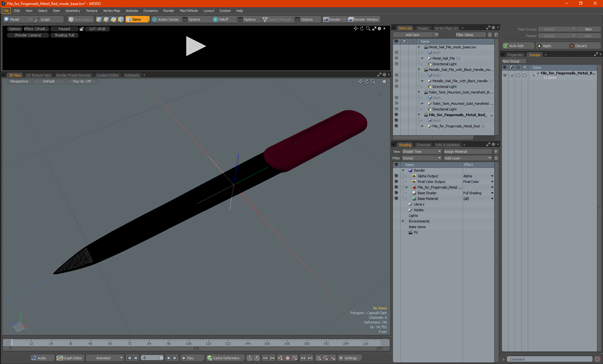
Task: Switch to Channels tab
Action: (x=423, y=145)
